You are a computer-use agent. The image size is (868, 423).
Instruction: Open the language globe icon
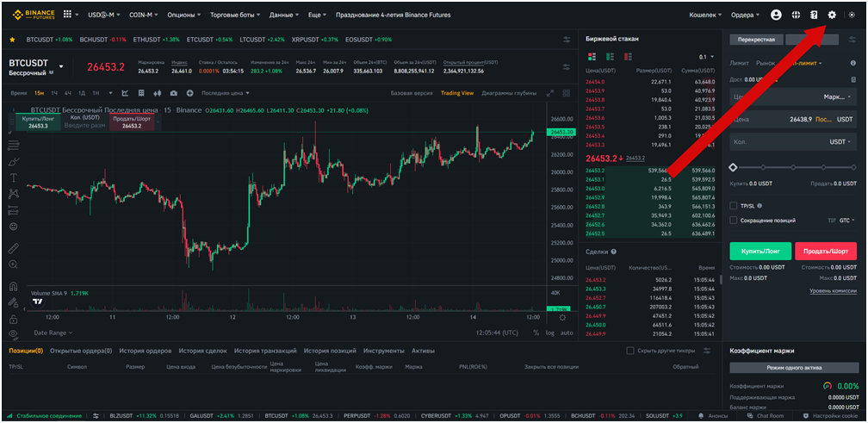coord(796,15)
